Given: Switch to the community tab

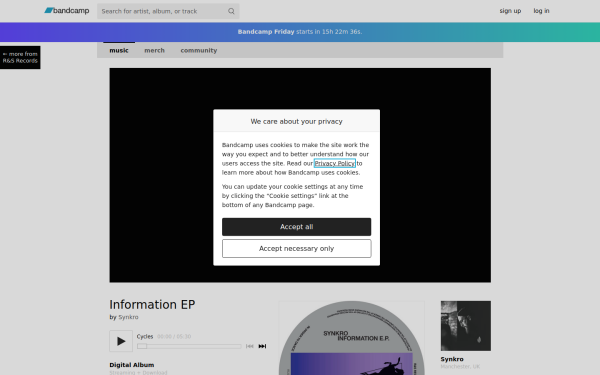Looking at the screenshot, I should tap(199, 50).
